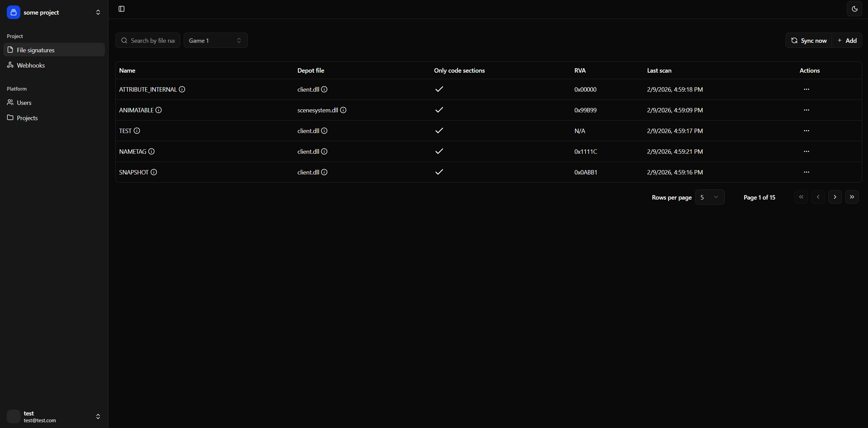Click info icon next to NAMETAG

pyautogui.click(x=151, y=151)
